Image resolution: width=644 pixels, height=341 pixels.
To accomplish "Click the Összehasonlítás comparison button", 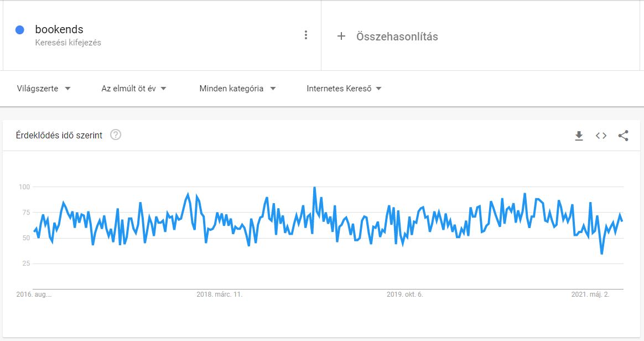I will (x=388, y=36).
